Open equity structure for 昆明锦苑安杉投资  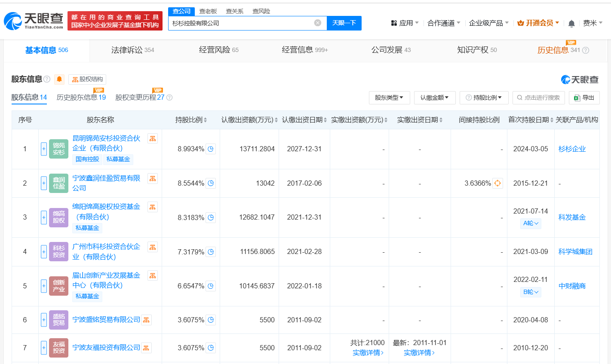click(153, 138)
